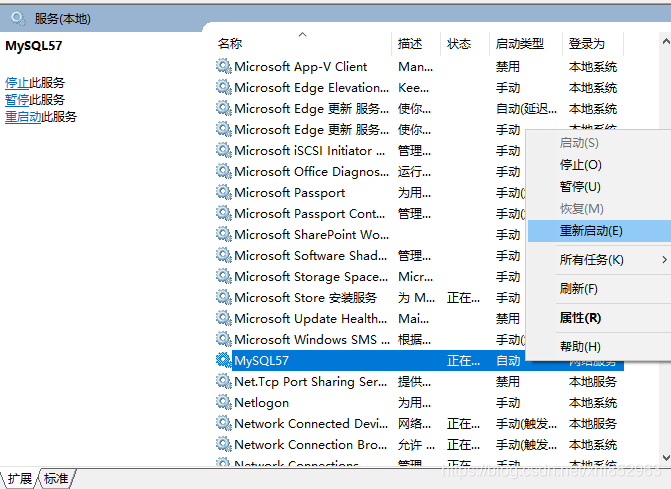Switch to the 扩展 tab

coord(20,478)
